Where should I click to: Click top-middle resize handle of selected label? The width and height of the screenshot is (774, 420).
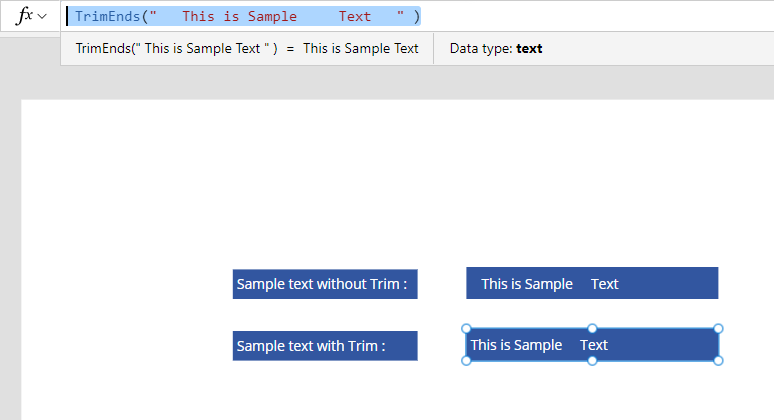pos(592,329)
